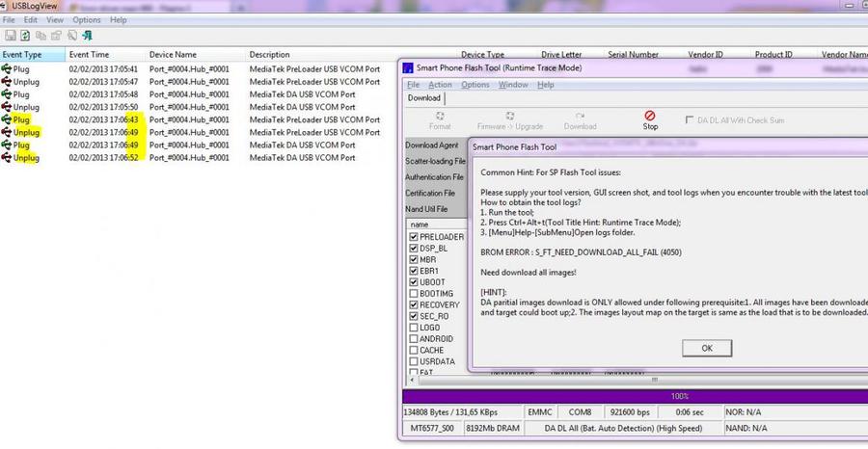Click the Unplug icon of the 17:06:52 event
The height and width of the screenshot is (449, 868).
tap(6, 158)
